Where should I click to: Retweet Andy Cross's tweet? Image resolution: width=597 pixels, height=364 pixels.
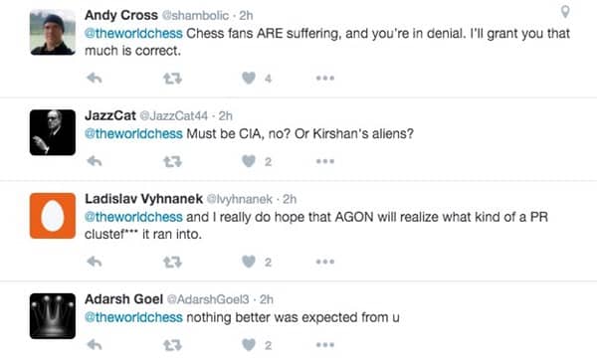[172, 79]
